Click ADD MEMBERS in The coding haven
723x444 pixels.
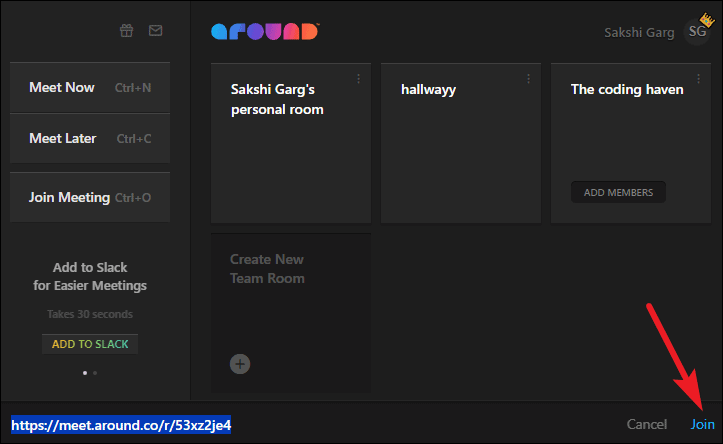click(x=618, y=192)
